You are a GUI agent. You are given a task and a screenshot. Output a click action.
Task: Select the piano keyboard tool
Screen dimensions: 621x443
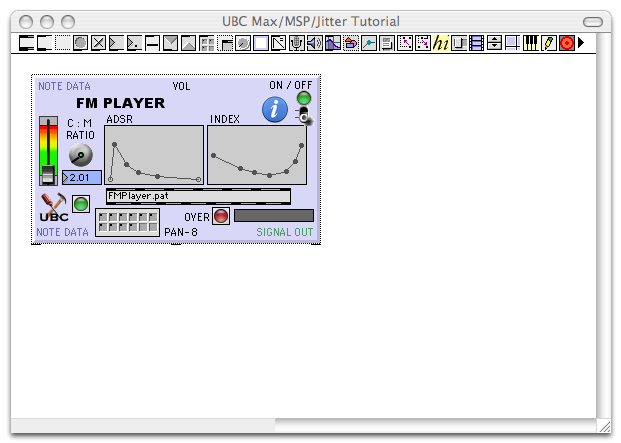(x=531, y=43)
